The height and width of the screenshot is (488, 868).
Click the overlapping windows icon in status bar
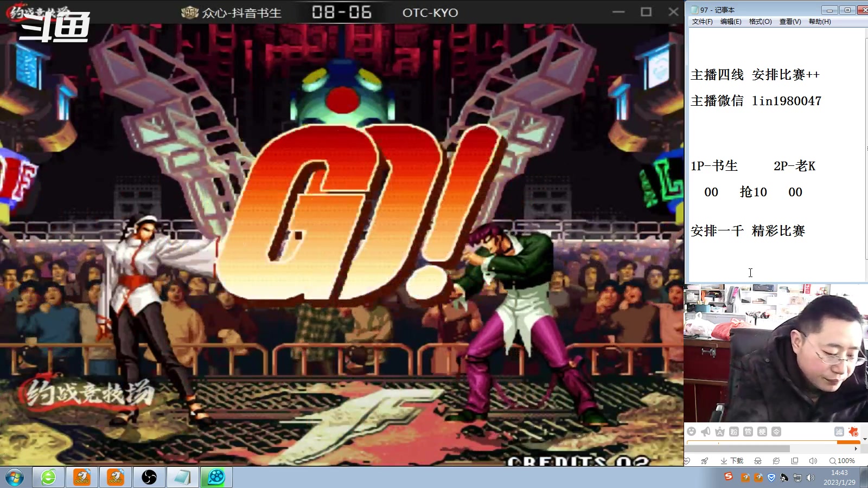[795, 461]
